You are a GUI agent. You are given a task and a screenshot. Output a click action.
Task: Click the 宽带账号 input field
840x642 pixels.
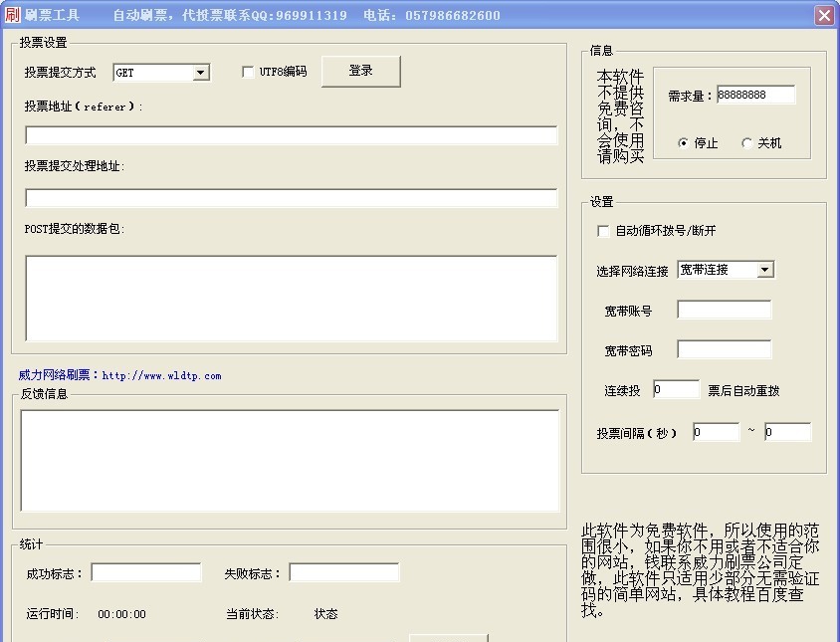724,311
